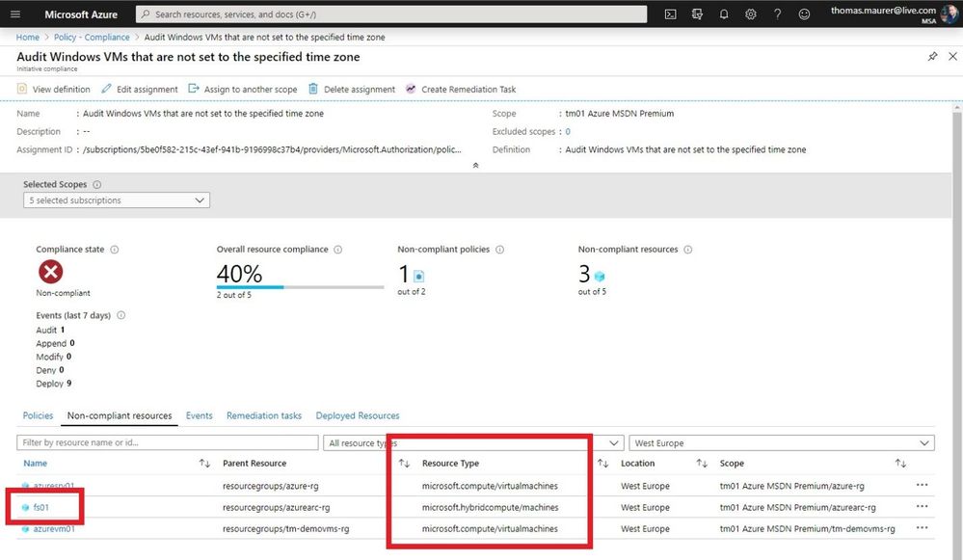Click Create Remediation Task
Image resolution: width=963 pixels, height=560 pixels.
coord(461,89)
